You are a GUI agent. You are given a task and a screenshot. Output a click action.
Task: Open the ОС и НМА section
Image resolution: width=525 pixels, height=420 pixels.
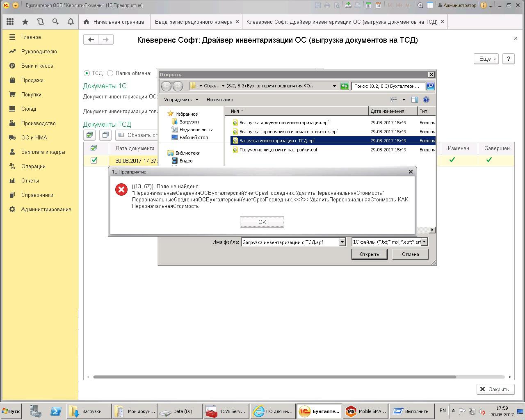[x=34, y=137]
